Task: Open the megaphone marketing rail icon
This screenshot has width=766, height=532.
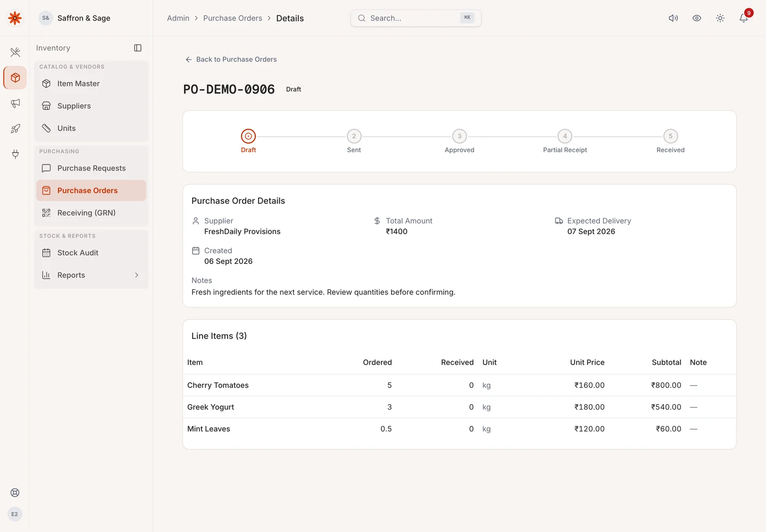Action: [15, 103]
